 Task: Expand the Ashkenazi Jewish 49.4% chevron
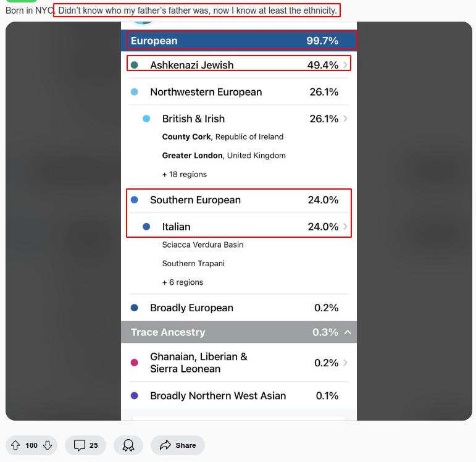click(x=345, y=65)
